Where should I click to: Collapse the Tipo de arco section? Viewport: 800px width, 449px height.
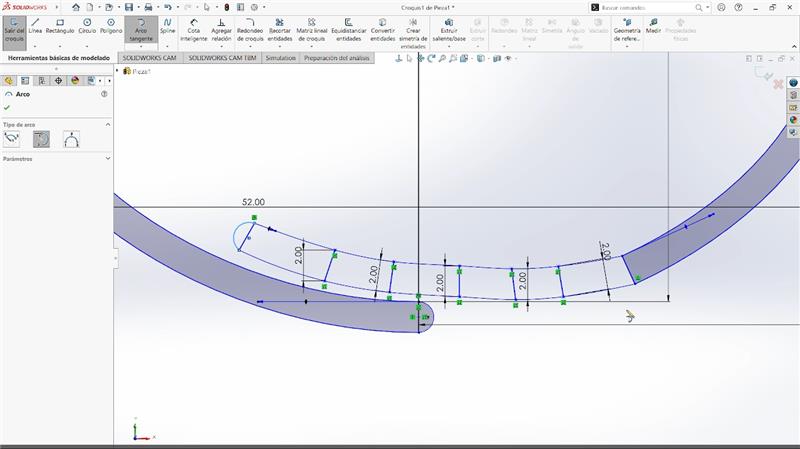(108, 124)
